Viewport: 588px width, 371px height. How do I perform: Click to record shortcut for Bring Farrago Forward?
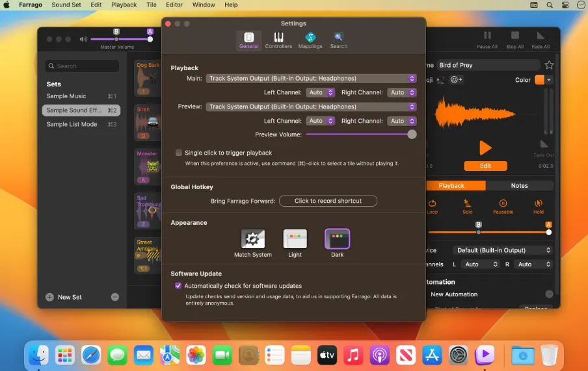tap(328, 201)
